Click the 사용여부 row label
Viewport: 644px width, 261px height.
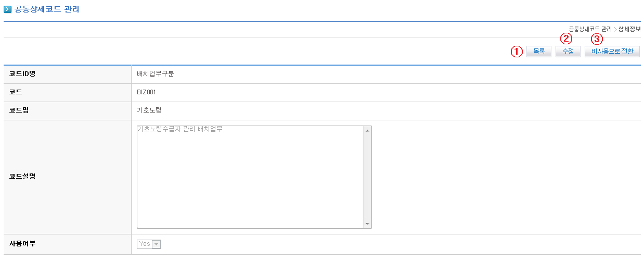coord(22,243)
